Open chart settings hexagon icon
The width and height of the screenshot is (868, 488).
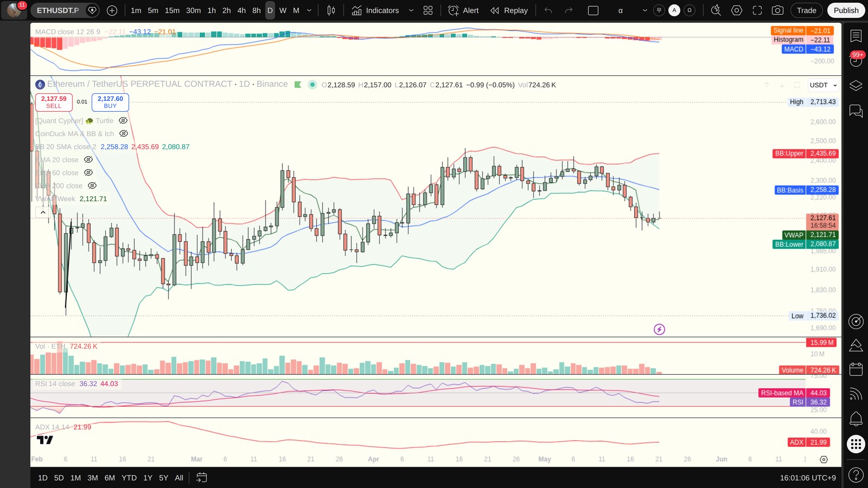point(737,10)
